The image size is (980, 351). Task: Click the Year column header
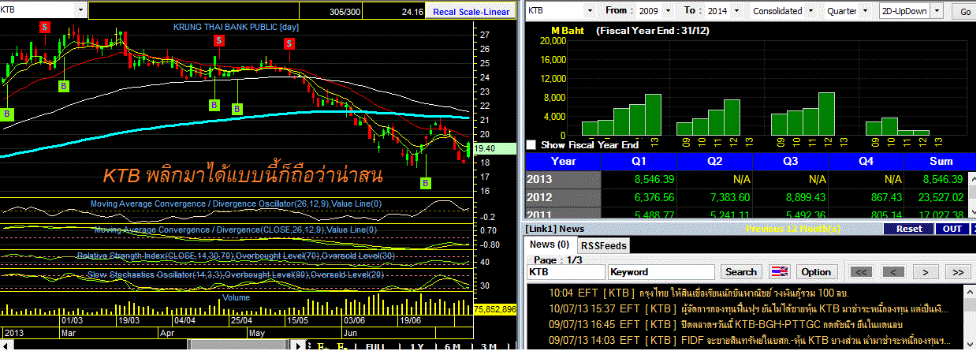(x=563, y=162)
